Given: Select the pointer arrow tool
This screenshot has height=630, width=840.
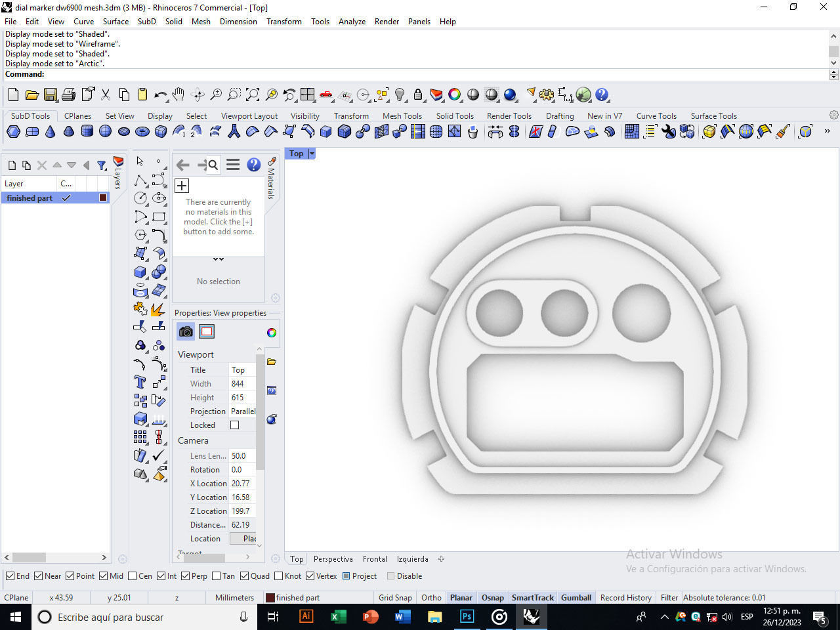Looking at the screenshot, I should [140, 161].
